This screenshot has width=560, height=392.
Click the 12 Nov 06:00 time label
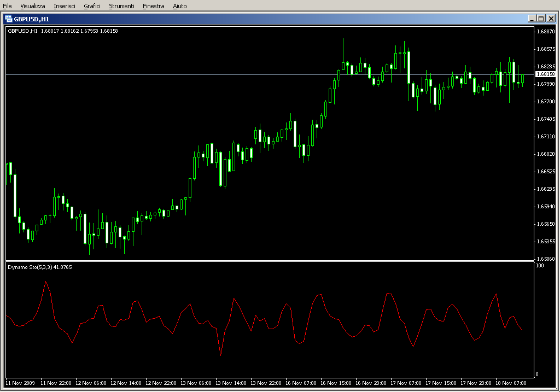[91, 383]
